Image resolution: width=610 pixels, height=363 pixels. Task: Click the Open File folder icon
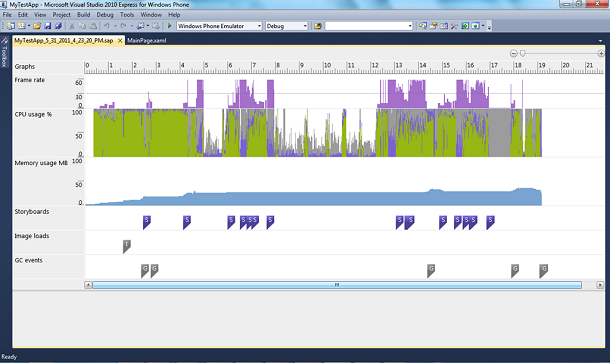pos(37,26)
